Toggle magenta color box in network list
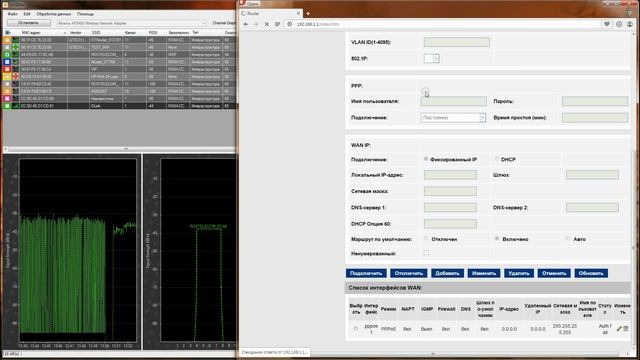The height and width of the screenshot is (360, 640). [7, 98]
